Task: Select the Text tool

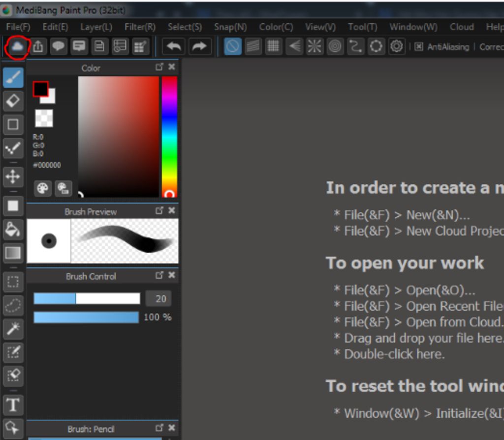Action: coord(13,405)
